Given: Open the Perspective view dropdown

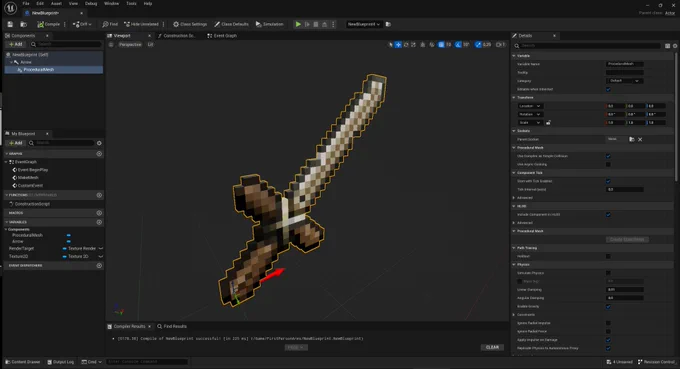Looking at the screenshot, I should pyautogui.click(x=130, y=45).
